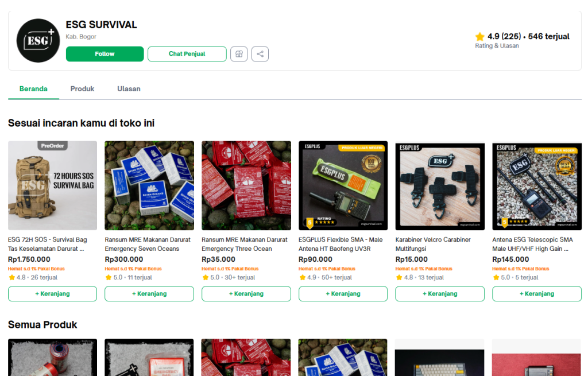Follow the ESG SURVIVAL store
The height and width of the screenshot is (376, 588).
pos(105,54)
